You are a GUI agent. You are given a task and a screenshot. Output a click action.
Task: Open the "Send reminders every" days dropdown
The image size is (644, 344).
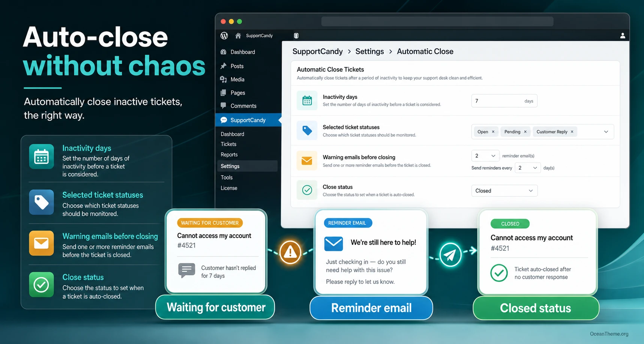(528, 168)
